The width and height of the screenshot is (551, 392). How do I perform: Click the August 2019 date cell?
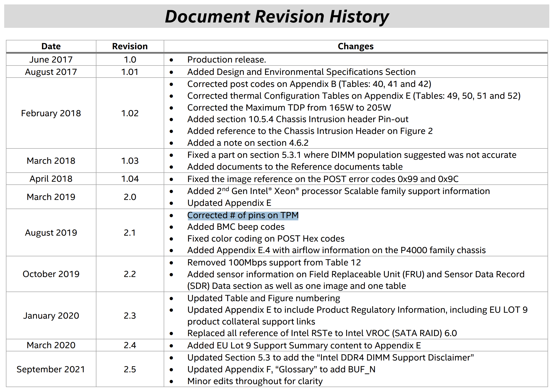coord(51,233)
